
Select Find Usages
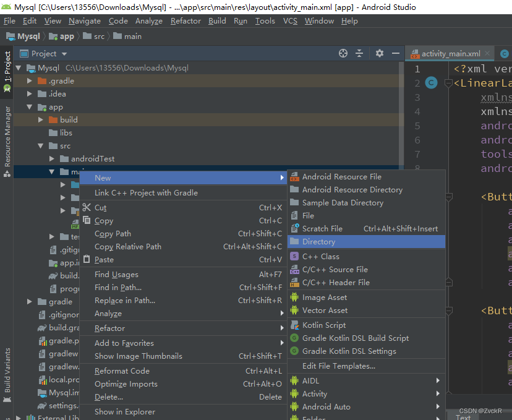coord(183,275)
